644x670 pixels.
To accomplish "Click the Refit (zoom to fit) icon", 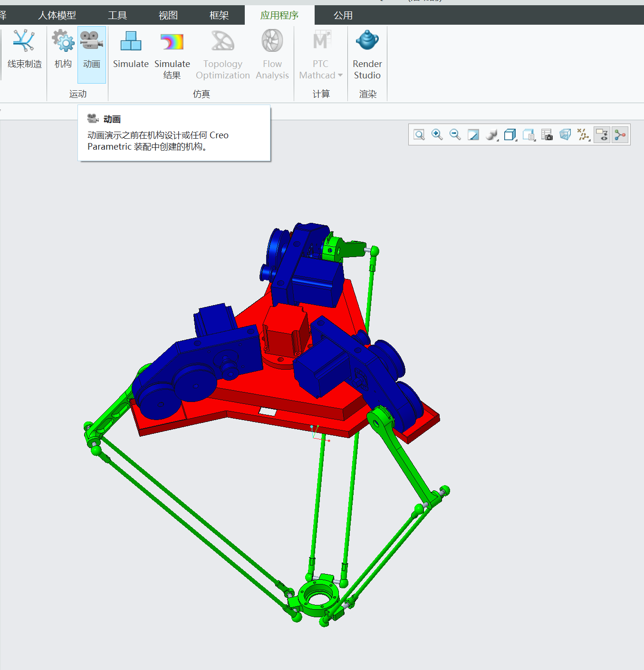I will (x=419, y=135).
